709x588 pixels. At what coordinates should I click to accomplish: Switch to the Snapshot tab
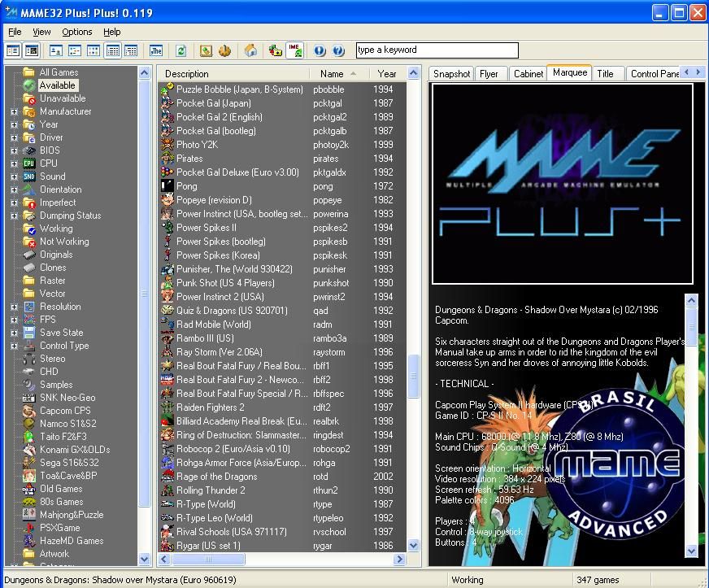click(x=452, y=74)
